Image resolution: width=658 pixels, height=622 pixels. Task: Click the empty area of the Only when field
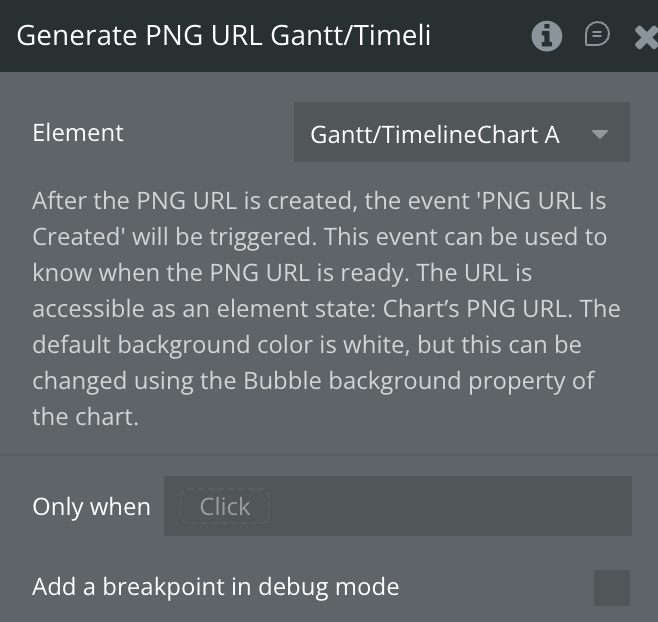[x=450, y=507]
